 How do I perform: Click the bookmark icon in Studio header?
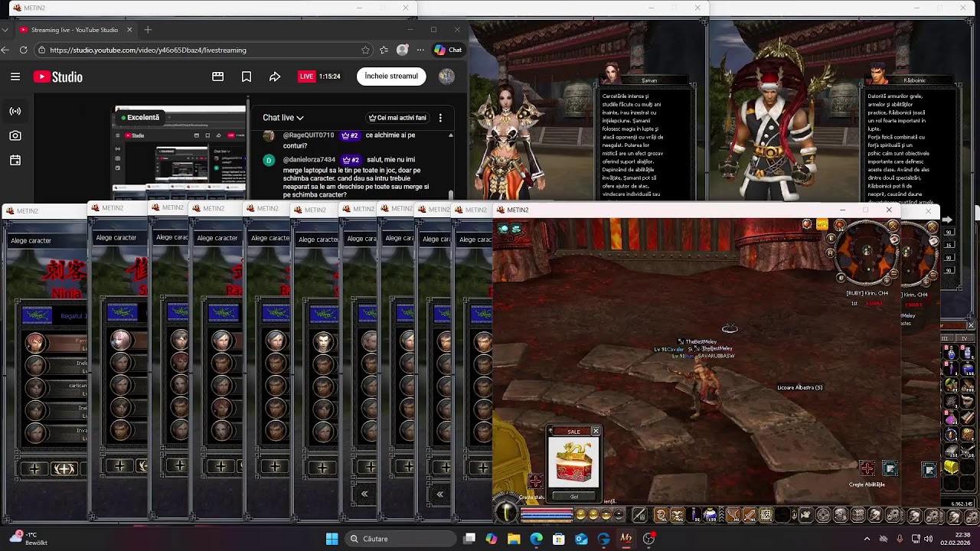pyautogui.click(x=247, y=77)
